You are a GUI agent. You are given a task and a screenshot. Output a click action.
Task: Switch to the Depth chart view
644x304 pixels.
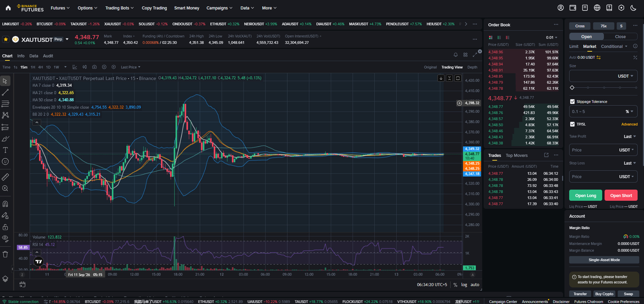[472, 67]
